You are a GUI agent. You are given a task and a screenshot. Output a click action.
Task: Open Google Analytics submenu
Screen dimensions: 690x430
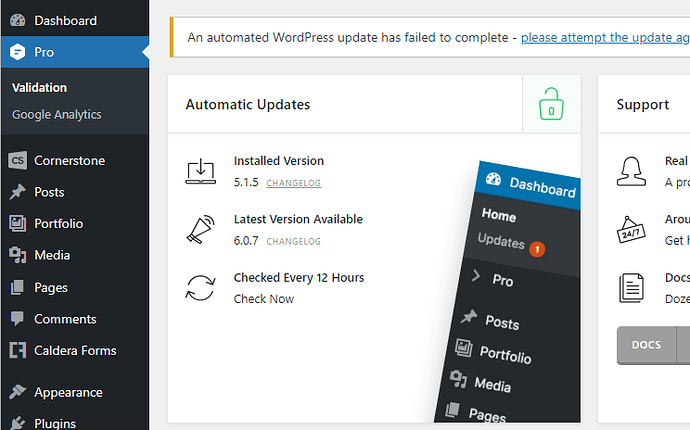56,115
